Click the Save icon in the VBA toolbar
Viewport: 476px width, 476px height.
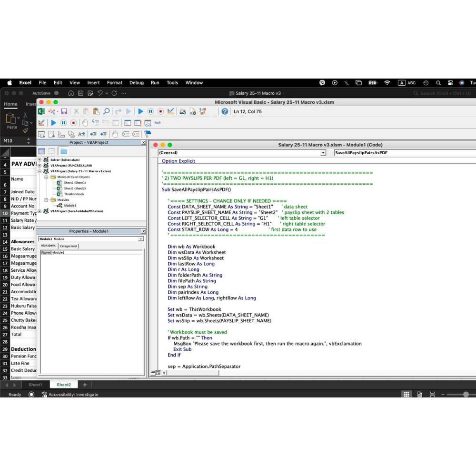click(64, 111)
